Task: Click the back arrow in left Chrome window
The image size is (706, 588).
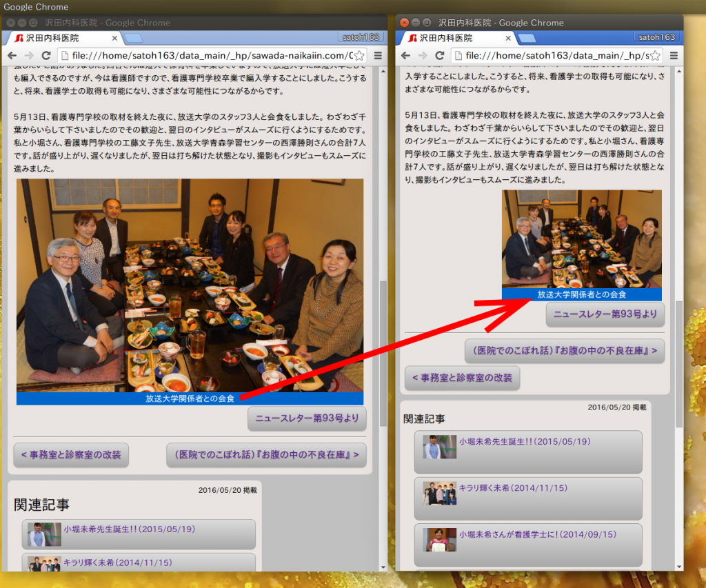Action: point(12,55)
